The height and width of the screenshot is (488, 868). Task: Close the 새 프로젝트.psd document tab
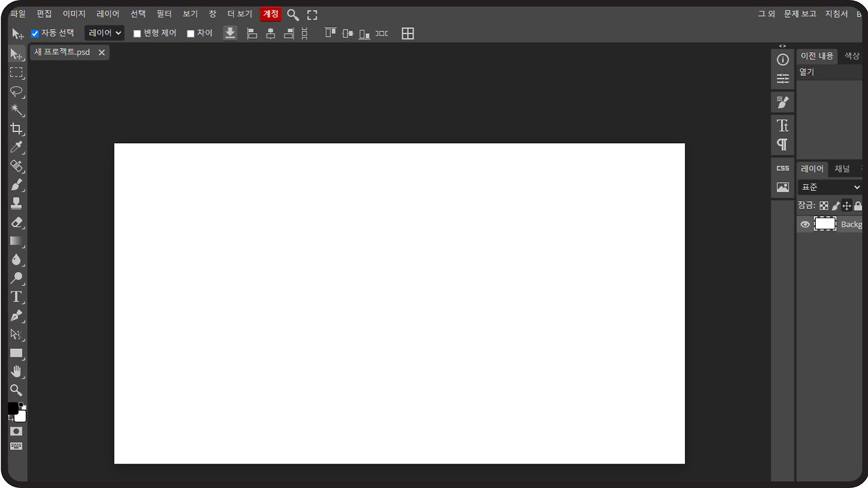tap(102, 52)
